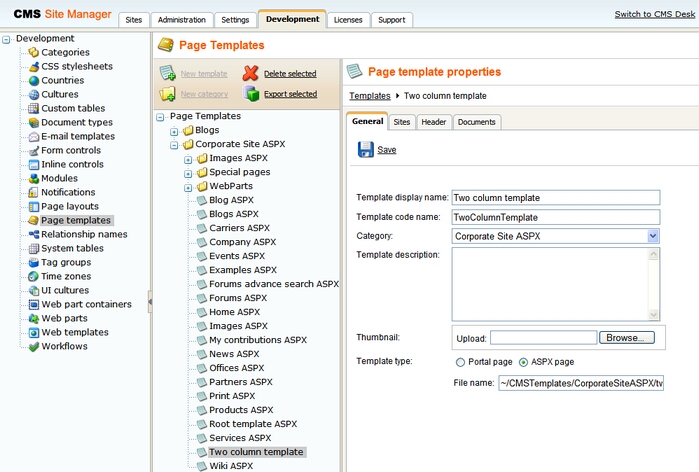Click the Template display name field

[556, 198]
